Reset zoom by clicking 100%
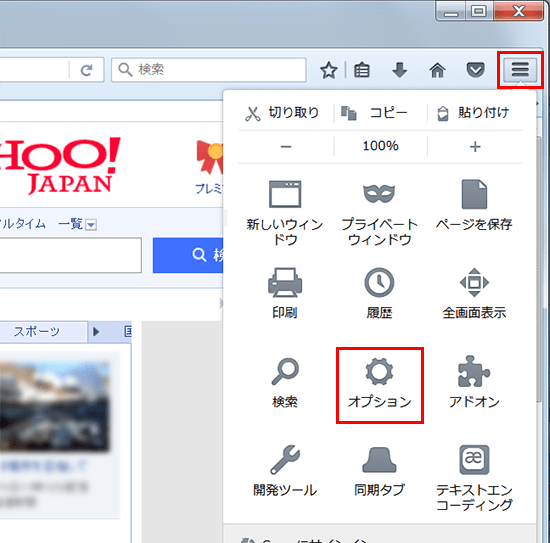550x543 pixels. [x=380, y=146]
